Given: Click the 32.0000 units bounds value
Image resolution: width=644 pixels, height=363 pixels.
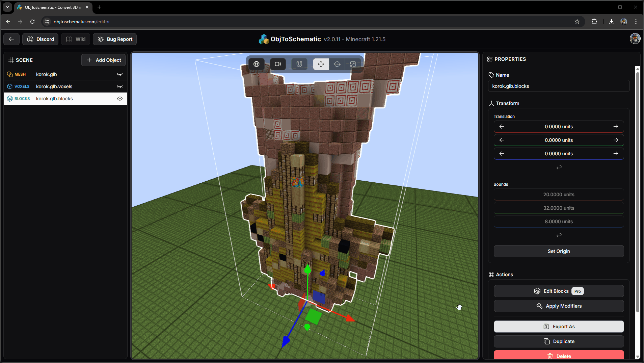Looking at the screenshot, I should pyautogui.click(x=559, y=208).
